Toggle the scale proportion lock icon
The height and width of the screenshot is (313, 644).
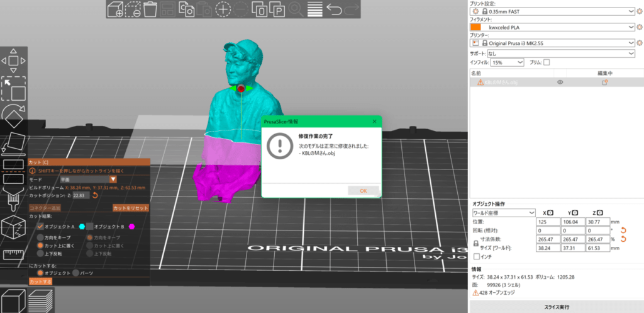pyautogui.click(x=475, y=244)
